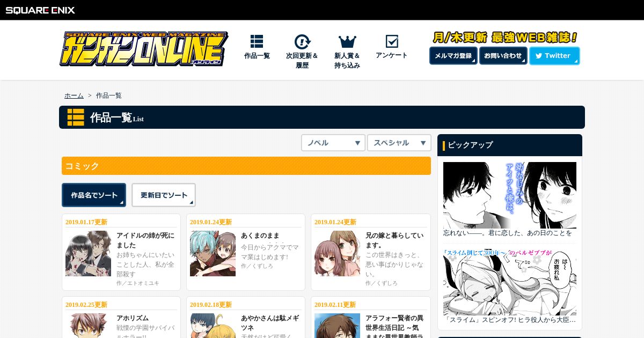Open 兄の嫁と暮らしています cover thumbnail
644x338 pixels.
point(337,254)
